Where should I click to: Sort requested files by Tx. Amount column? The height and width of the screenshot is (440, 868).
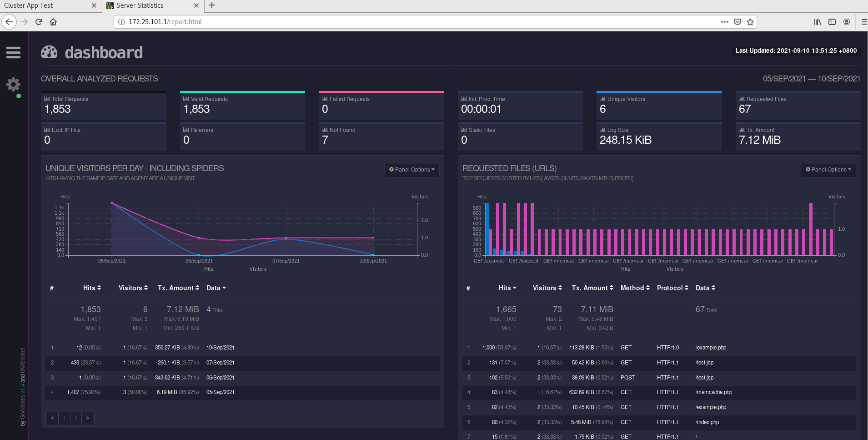pos(592,288)
